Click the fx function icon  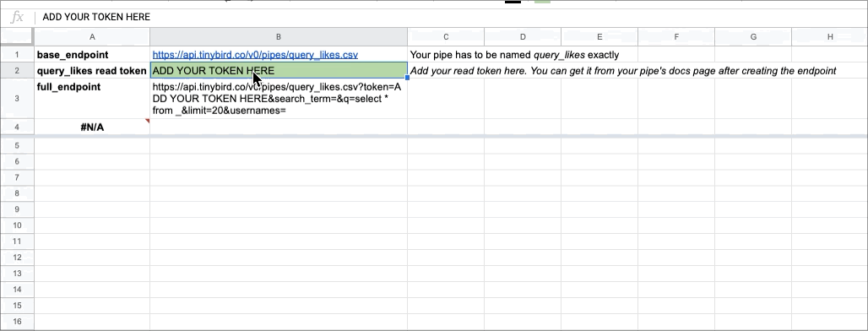[17, 17]
